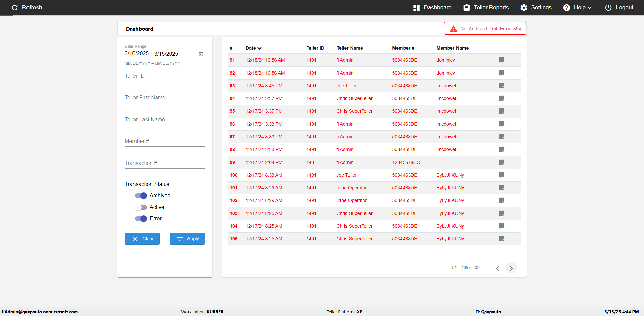Click the Apply filter button
Screen dimensions: 644x316
[187, 239]
